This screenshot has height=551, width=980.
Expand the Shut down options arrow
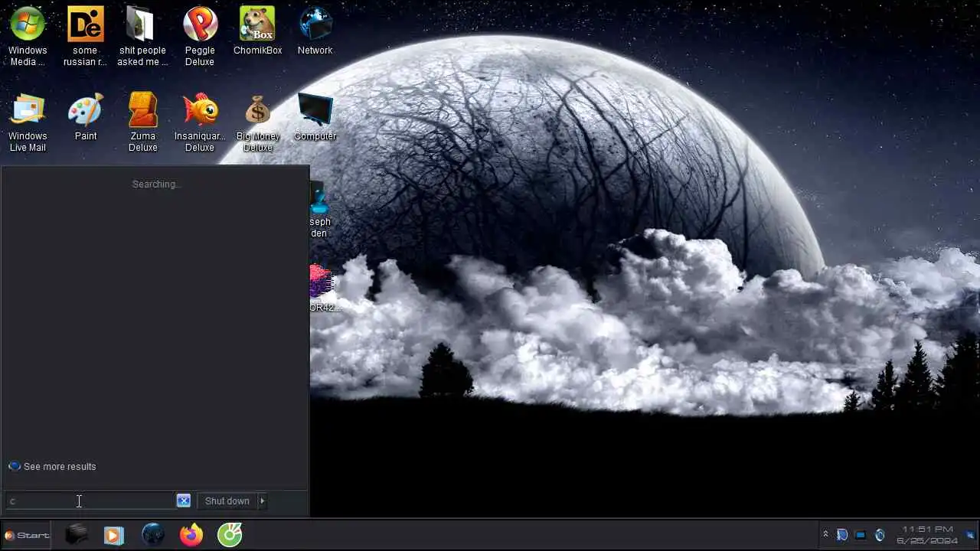(262, 501)
